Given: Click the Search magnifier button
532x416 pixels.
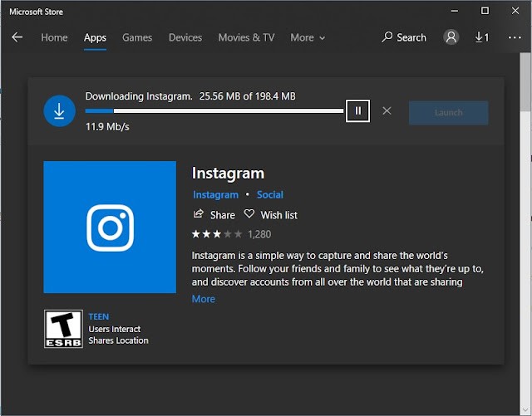Looking at the screenshot, I should pyautogui.click(x=404, y=37).
